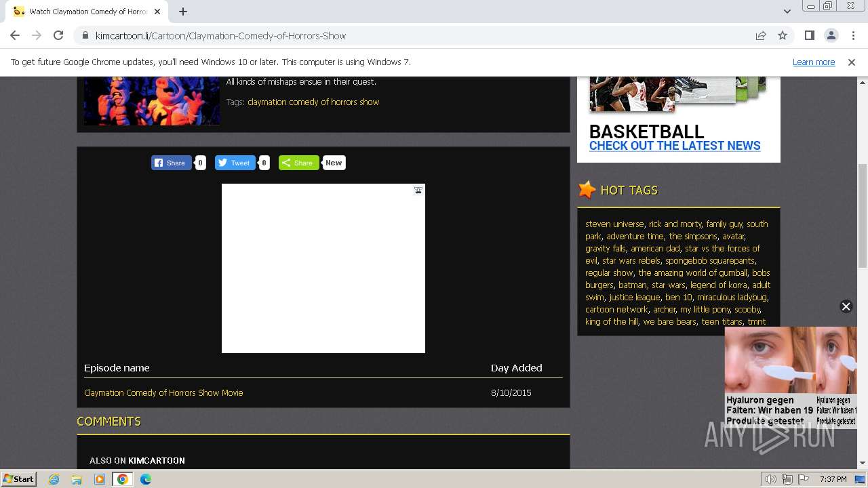Select the american dad hot tag
This screenshot has width=868, height=488.
click(655, 249)
